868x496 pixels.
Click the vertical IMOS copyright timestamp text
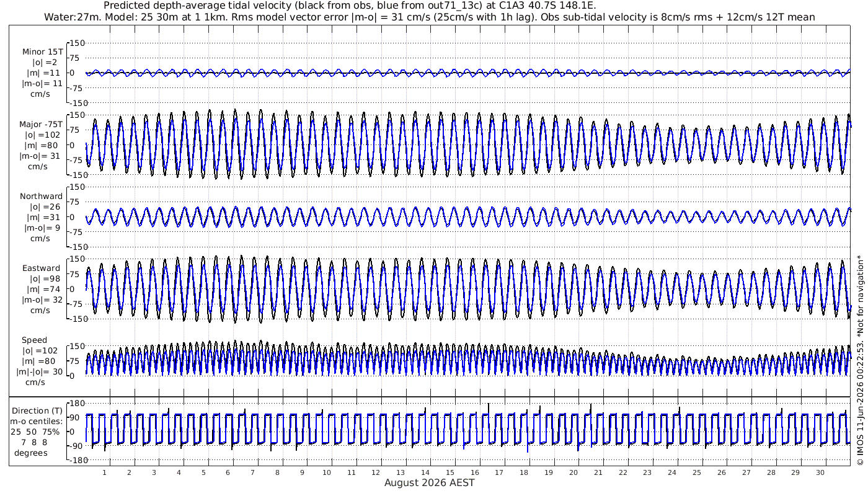[861, 360]
